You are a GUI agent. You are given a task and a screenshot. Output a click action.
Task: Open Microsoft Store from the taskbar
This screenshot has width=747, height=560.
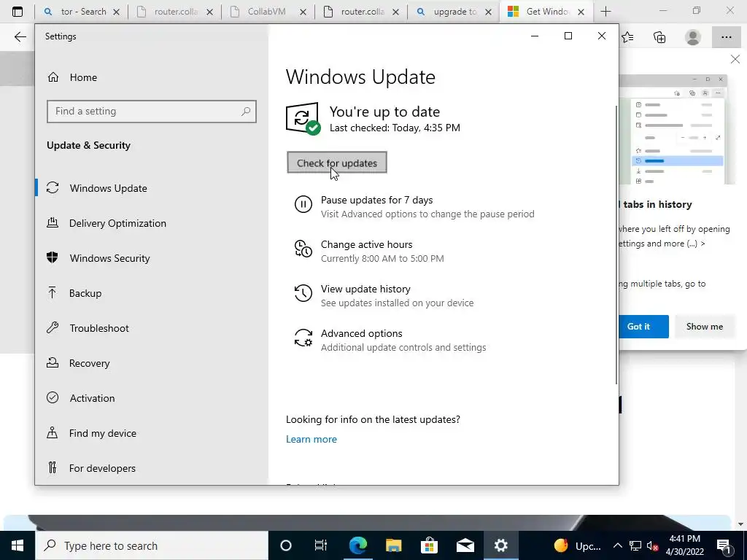[x=429, y=545]
